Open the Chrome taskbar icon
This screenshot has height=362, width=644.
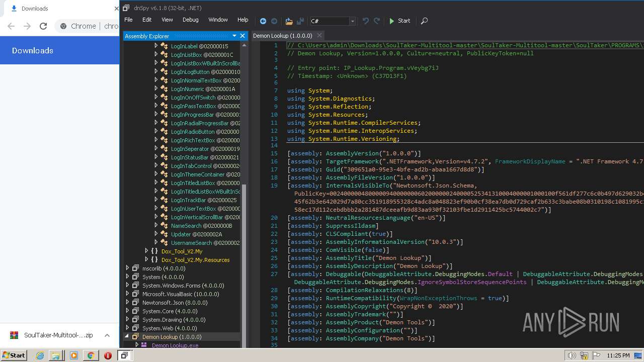point(91,355)
